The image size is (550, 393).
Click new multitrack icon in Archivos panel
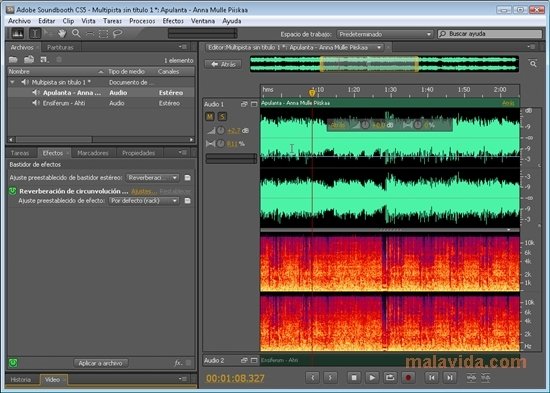click(x=44, y=60)
